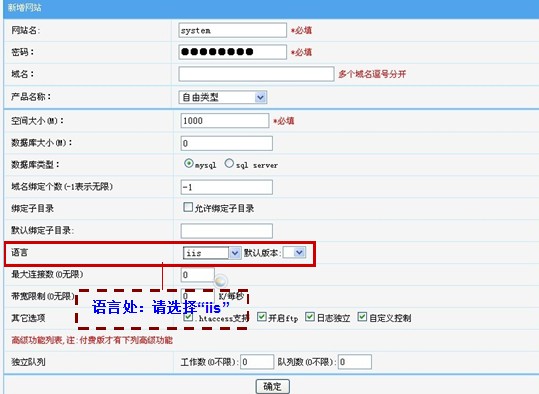Click the 空间大小 field with 1000
539x394 pixels.
pyautogui.click(x=225, y=121)
